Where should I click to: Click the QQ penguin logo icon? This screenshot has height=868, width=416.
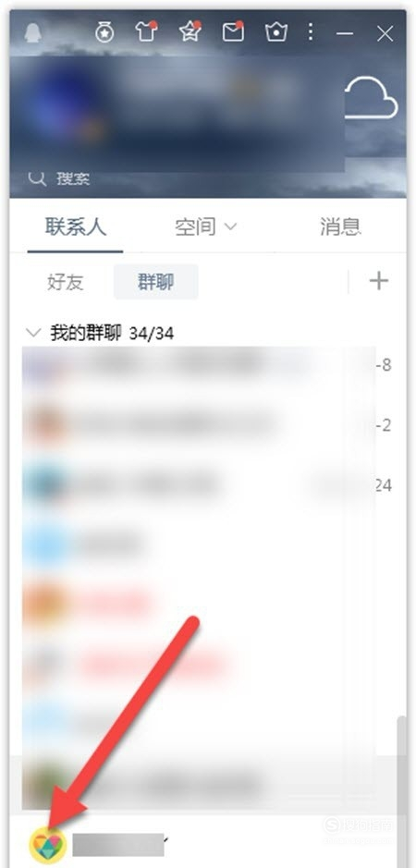[x=32, y=32]
